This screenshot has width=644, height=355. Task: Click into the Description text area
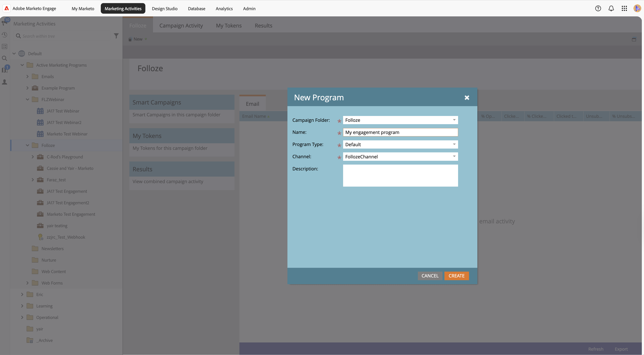point(400,176)
